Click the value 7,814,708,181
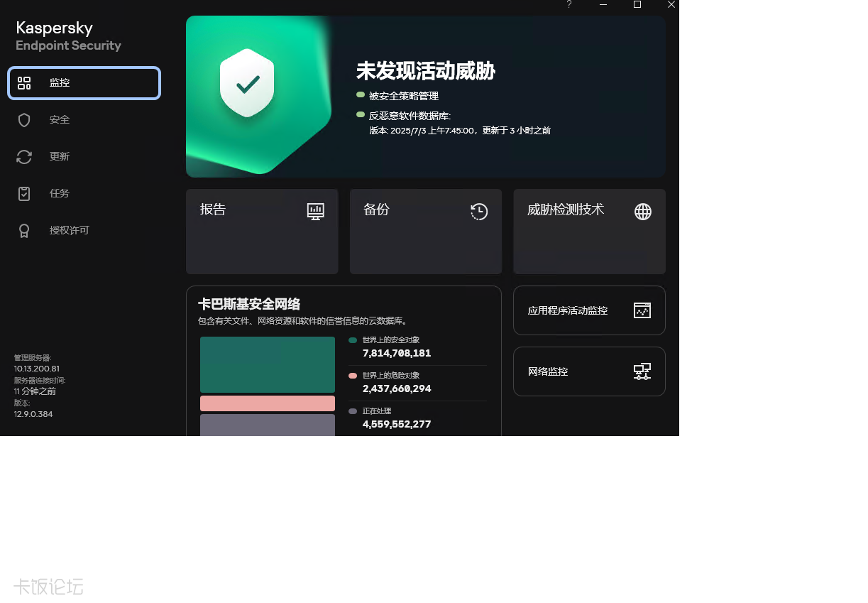Viewport: 868px width, 603px height. (x=397, y=353)
